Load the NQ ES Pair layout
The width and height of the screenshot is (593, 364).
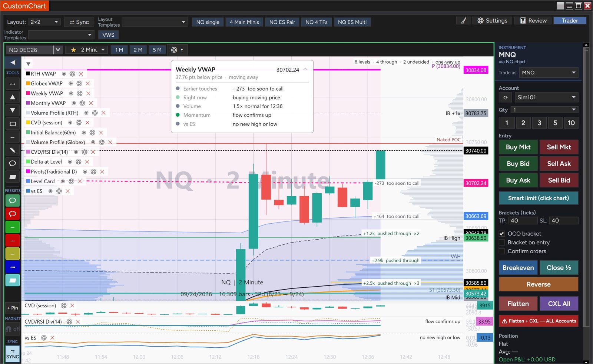(282, 22)
